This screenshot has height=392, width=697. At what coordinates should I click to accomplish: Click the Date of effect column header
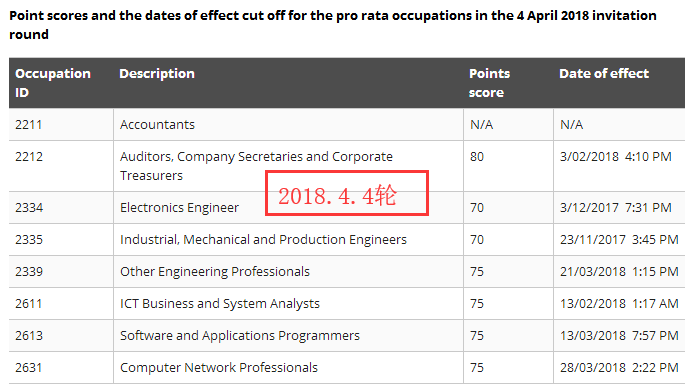[604, 73]
